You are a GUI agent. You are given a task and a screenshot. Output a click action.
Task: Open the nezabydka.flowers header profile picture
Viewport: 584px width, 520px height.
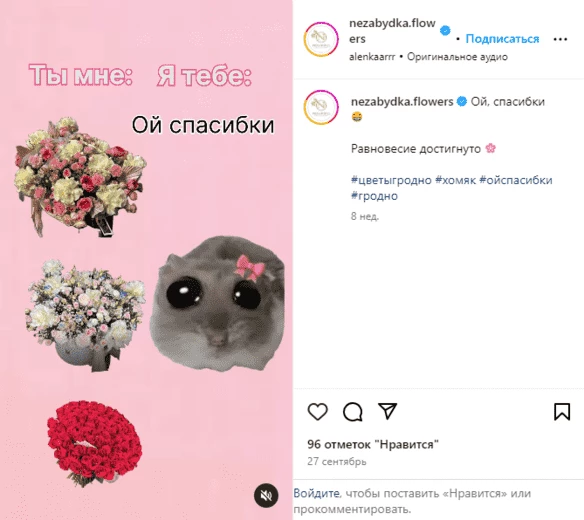[321, 39]
